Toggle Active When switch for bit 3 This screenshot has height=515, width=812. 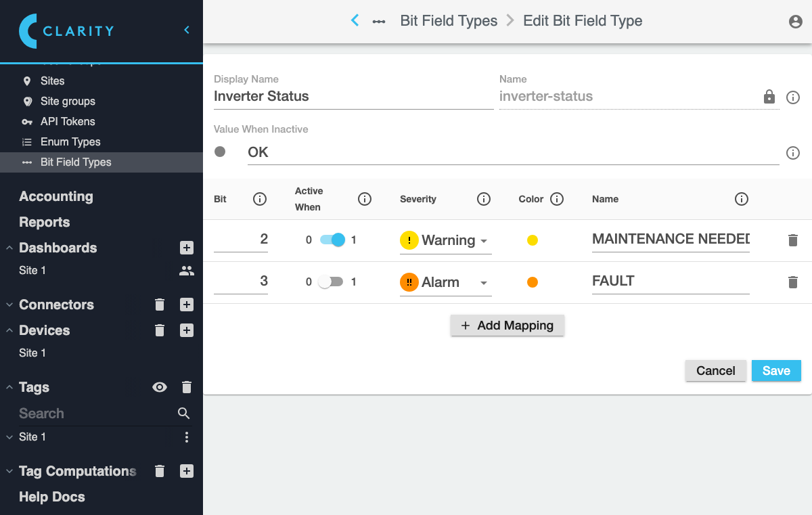pos(332,282)
